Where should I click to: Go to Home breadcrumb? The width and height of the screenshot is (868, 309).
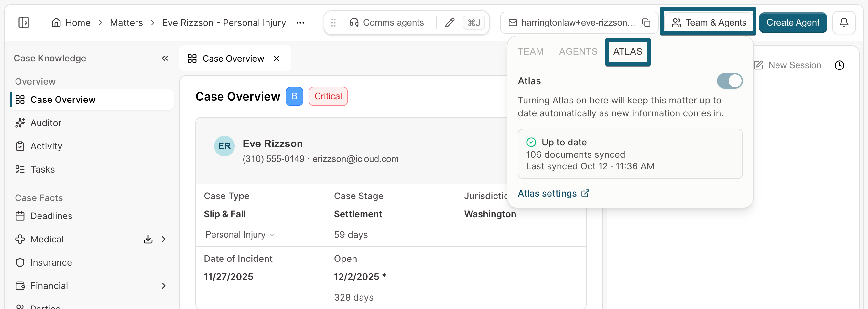click(71, 23)
